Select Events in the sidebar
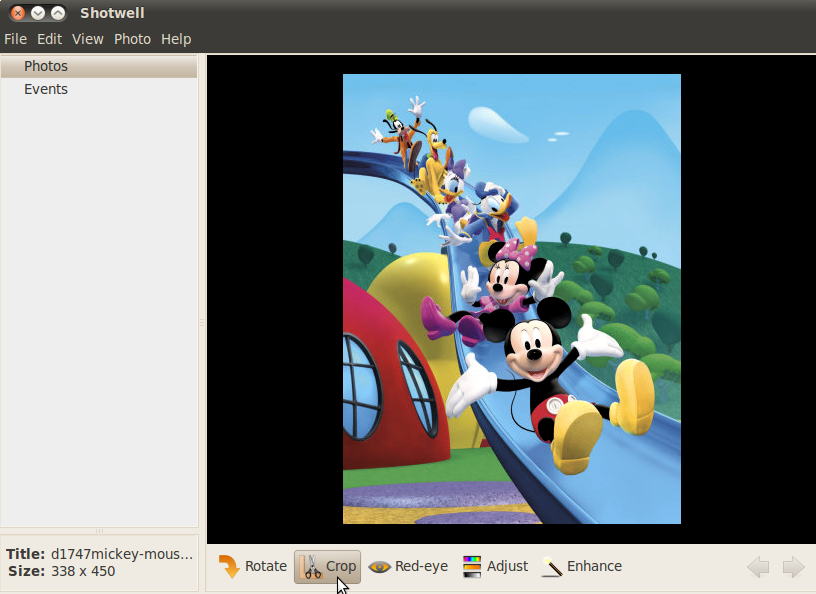This screenshot has height=594, width=816. [99, 90]
